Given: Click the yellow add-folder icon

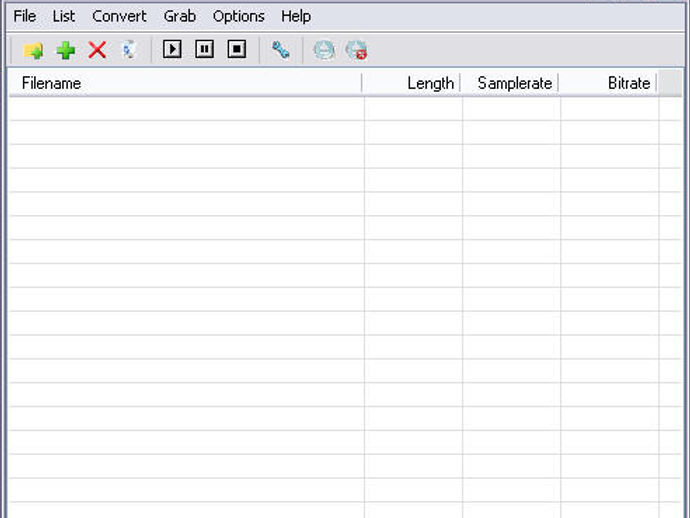Looking at the screenshot, I should [33, 50].
